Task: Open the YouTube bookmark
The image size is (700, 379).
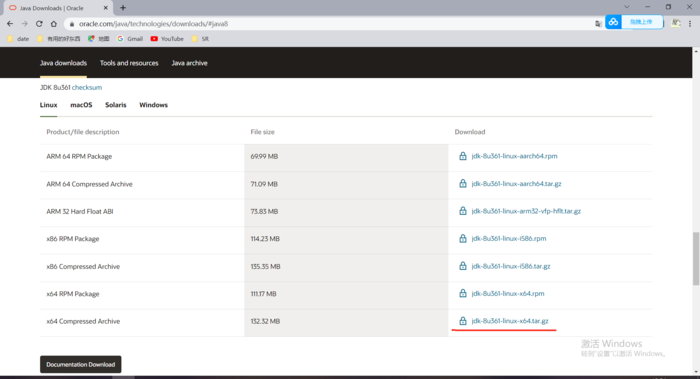Action: (167, 39)
